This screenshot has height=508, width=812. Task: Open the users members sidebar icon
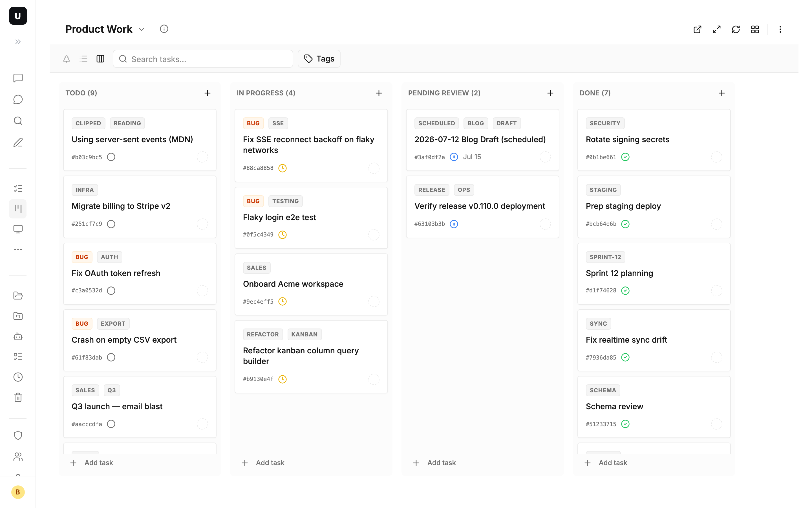(18, 457)
